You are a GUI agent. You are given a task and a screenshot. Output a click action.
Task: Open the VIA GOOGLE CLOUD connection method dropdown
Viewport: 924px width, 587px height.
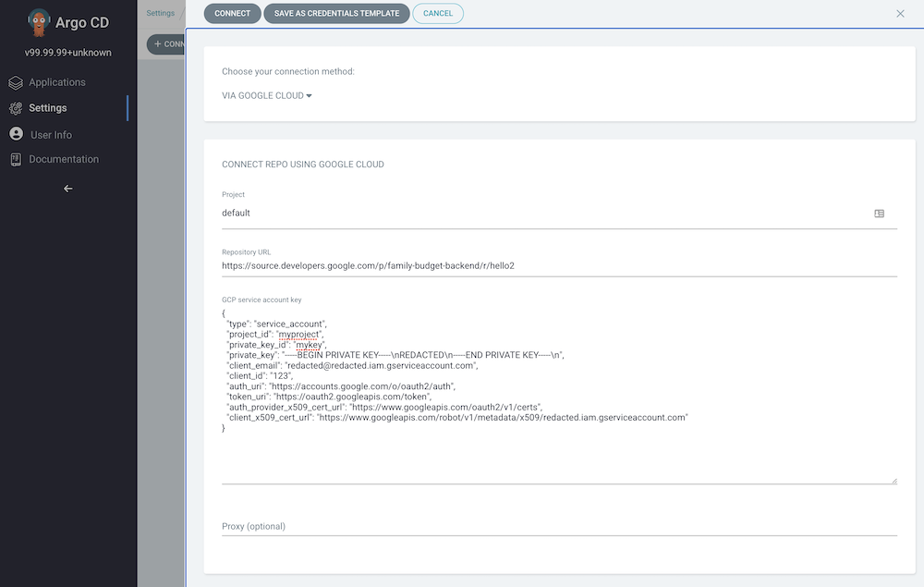tap(267, 95)
